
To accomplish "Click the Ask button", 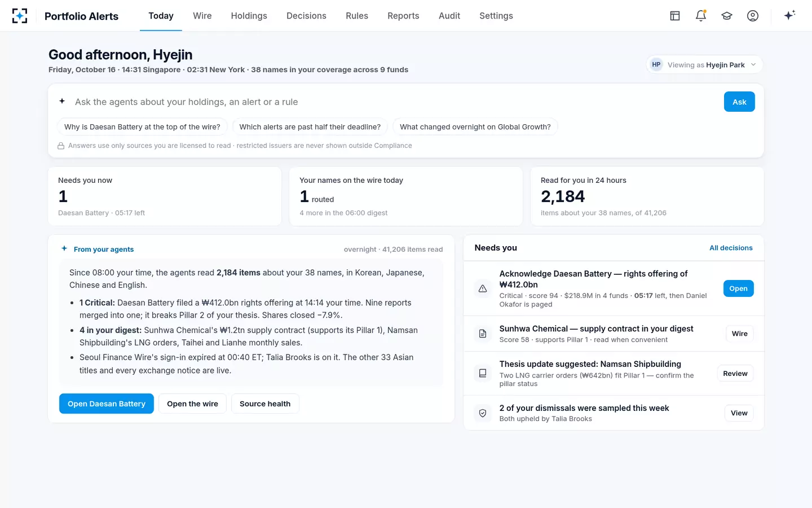I will pyautogui.click(x=739, y=102).
